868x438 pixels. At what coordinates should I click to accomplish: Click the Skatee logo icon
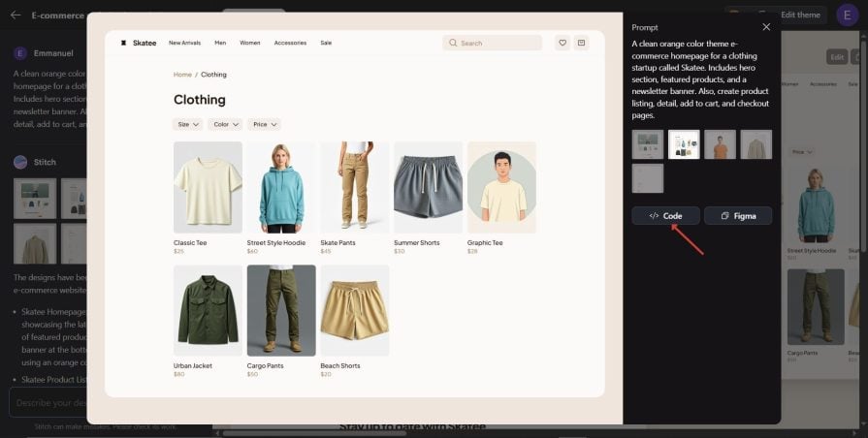coord(123,43)
